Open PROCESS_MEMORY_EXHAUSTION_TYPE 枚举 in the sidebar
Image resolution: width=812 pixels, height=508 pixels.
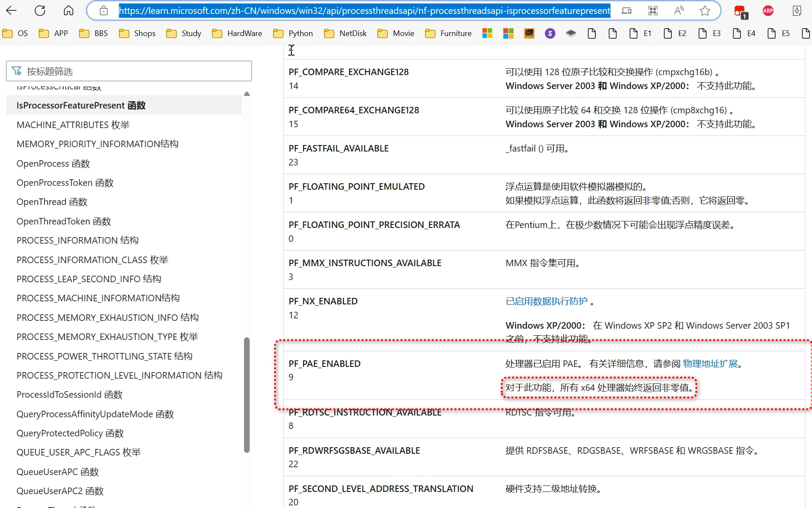pos(107,336)
